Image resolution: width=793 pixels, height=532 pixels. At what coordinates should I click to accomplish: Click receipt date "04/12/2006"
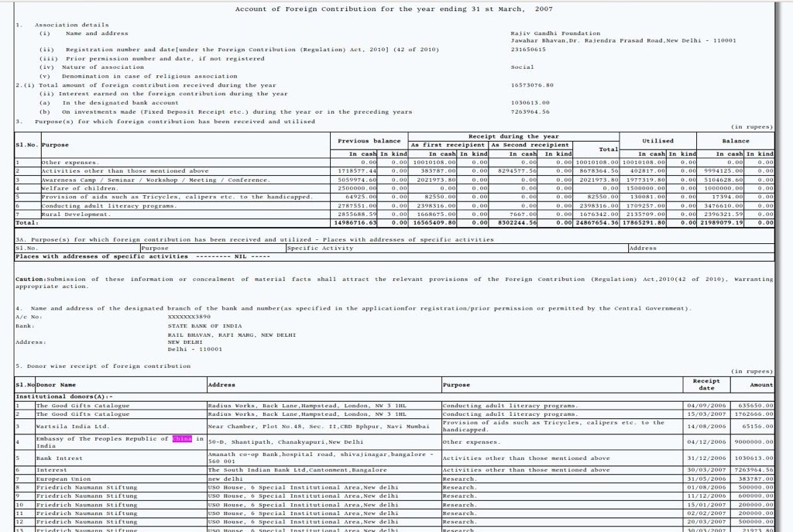click(x=706, y=442)
